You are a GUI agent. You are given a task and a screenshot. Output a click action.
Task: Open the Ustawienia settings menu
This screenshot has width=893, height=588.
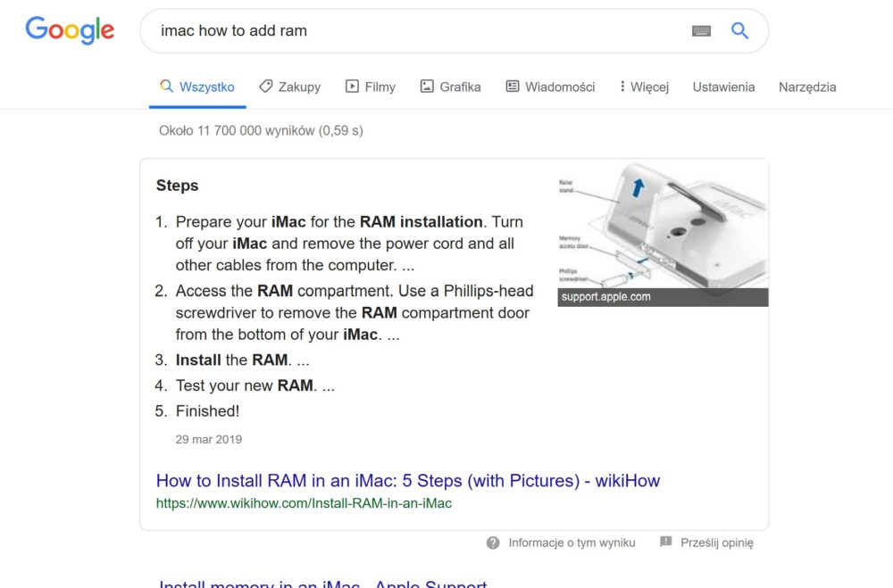pos(723,87)
